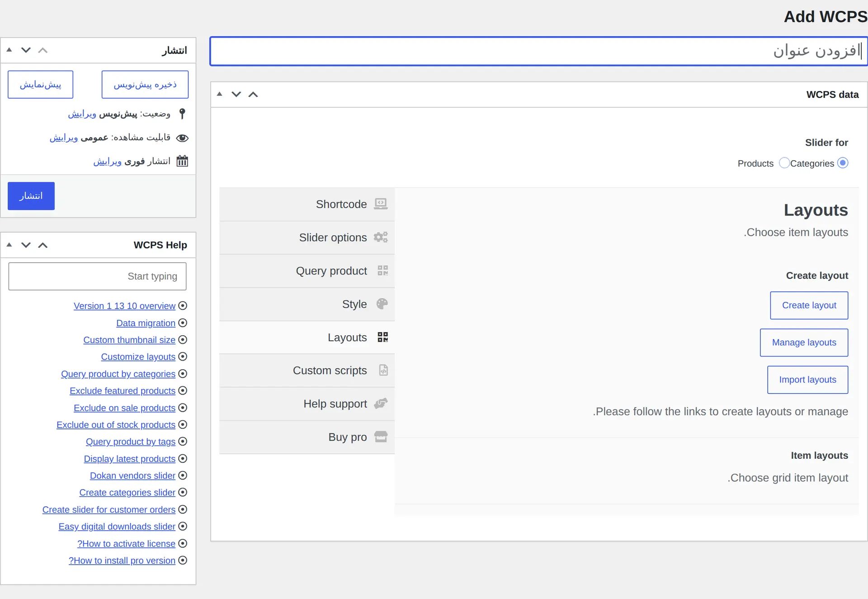Select the Products radio button
Image resolution: width=868 pixels, height=599 pixels.
tap(784, 163)
